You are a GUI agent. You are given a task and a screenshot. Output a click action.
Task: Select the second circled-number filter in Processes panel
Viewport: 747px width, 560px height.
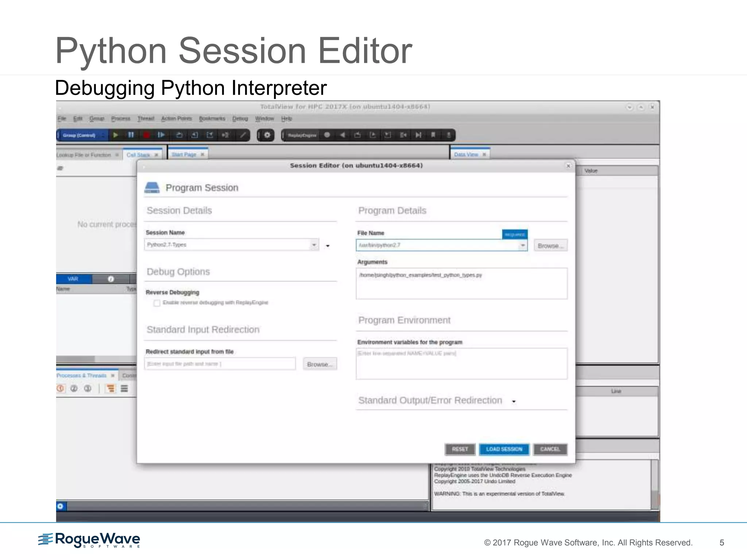(x=74, y=389)
